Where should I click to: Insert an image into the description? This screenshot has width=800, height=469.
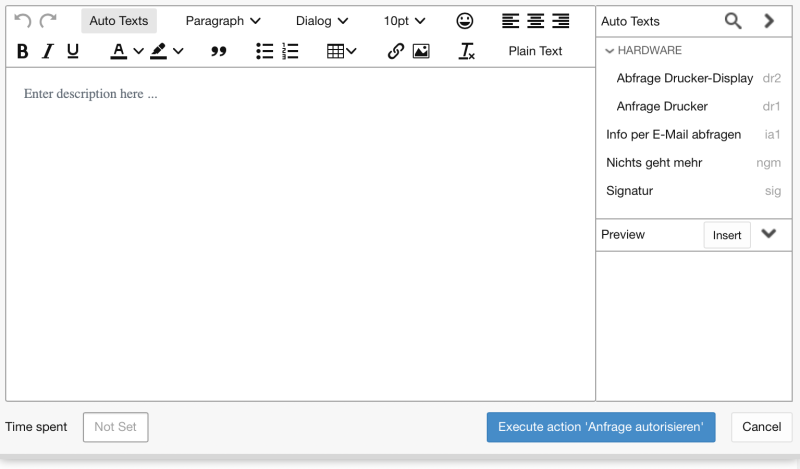[x=421, y=51]
